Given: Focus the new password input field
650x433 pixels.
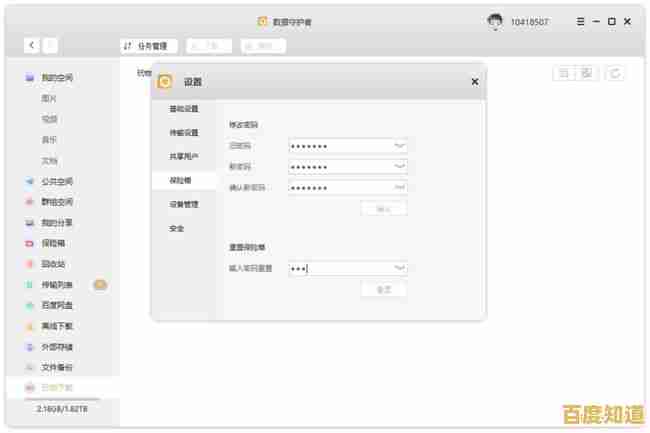Looking at the screenshot, I should [x=348, y=167].
